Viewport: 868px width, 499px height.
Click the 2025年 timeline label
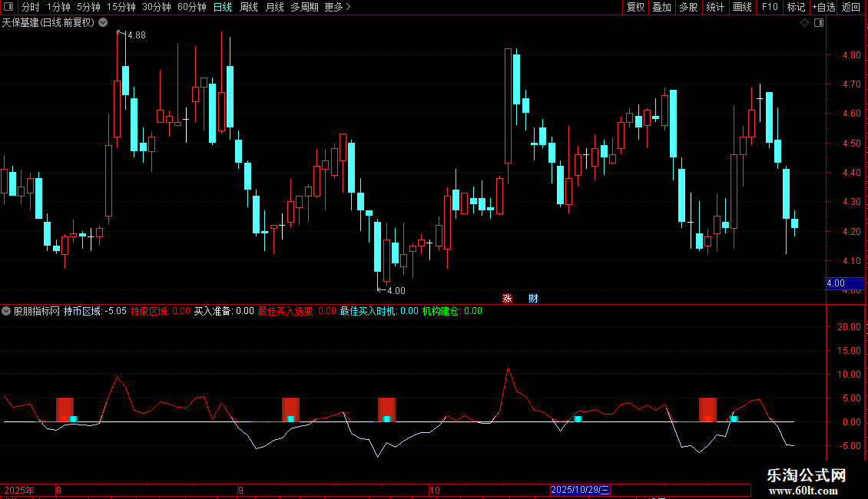point(19,490)
